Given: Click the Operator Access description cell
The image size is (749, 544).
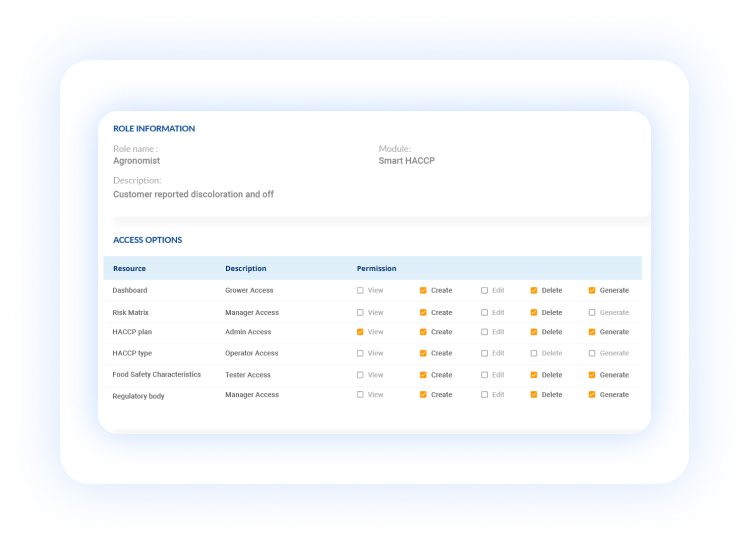Looking at the screenshot, I should [x=252, y=353].
